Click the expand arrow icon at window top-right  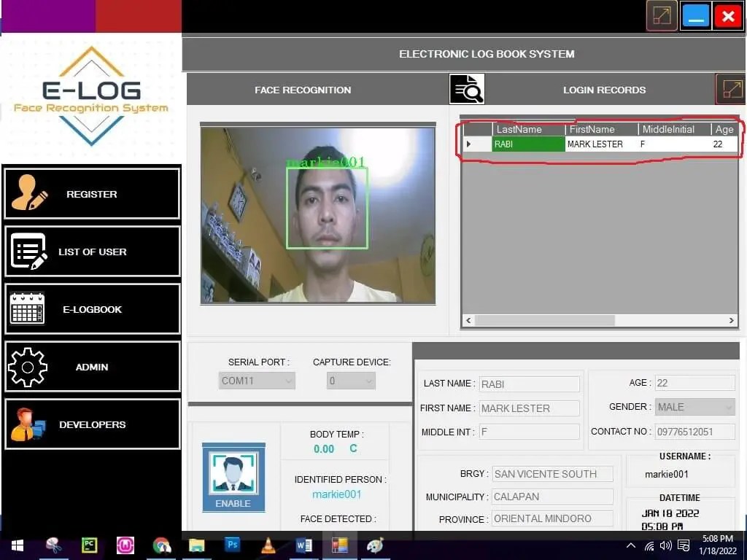[661, 15]
